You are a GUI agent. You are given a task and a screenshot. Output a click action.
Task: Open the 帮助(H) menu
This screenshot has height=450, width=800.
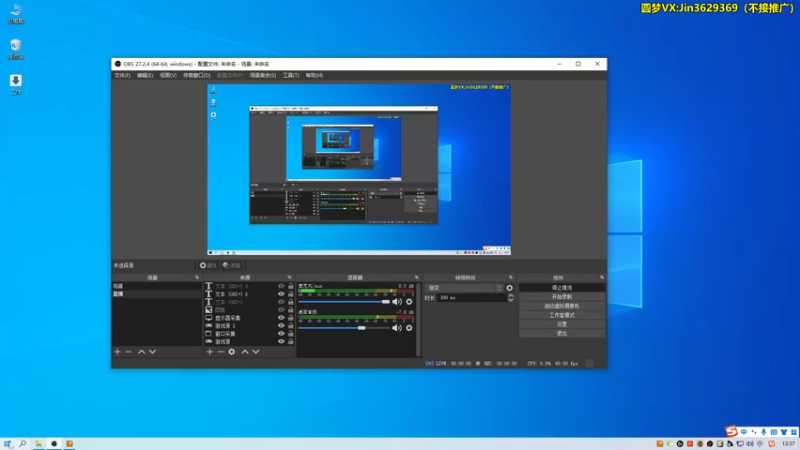tap(314, 75)
